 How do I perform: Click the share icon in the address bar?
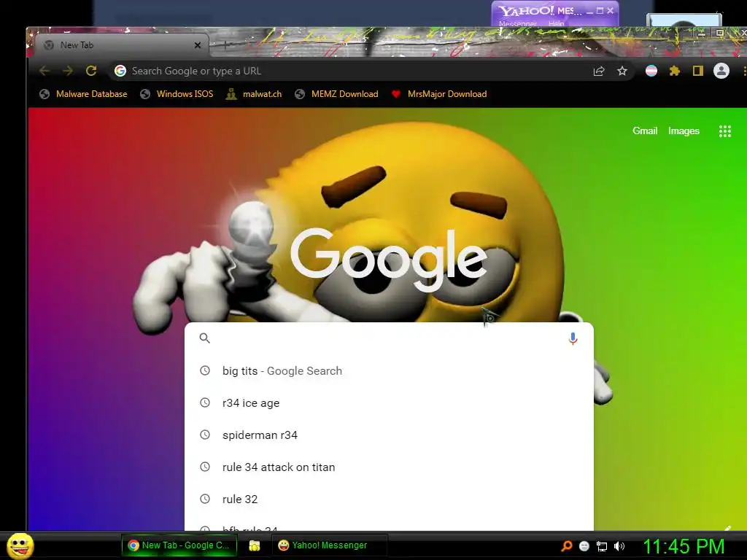pos(599,71)
